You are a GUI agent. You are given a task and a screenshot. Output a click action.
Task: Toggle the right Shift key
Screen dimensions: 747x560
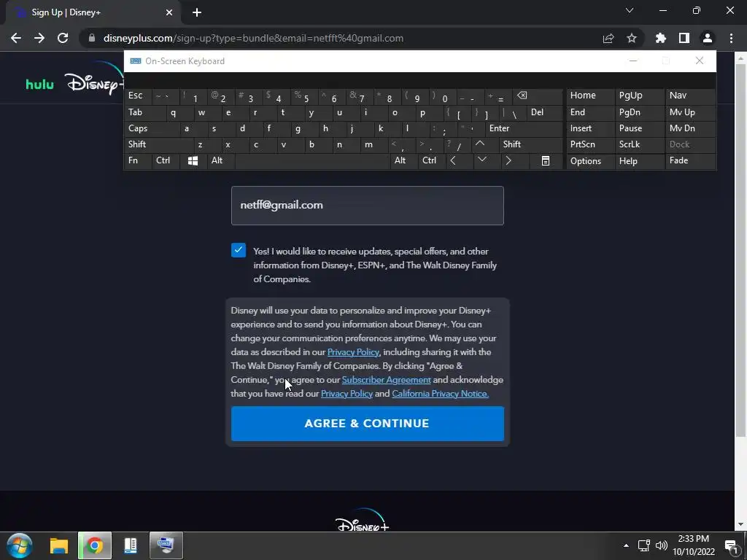(531, 144)
